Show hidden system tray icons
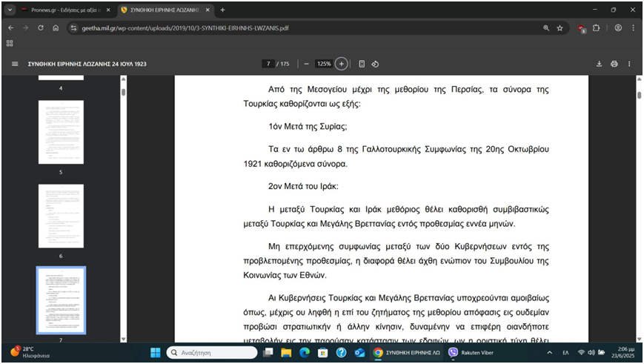Viewport: 644px width, 364px height. tap(549, 353)
